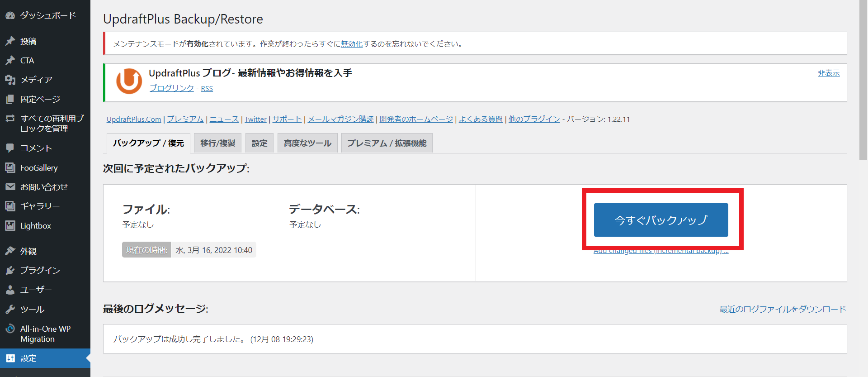Click the pushpin icon next to 投稿
Image resolution: width=868 pixels, height=377 pixels.
10,41
